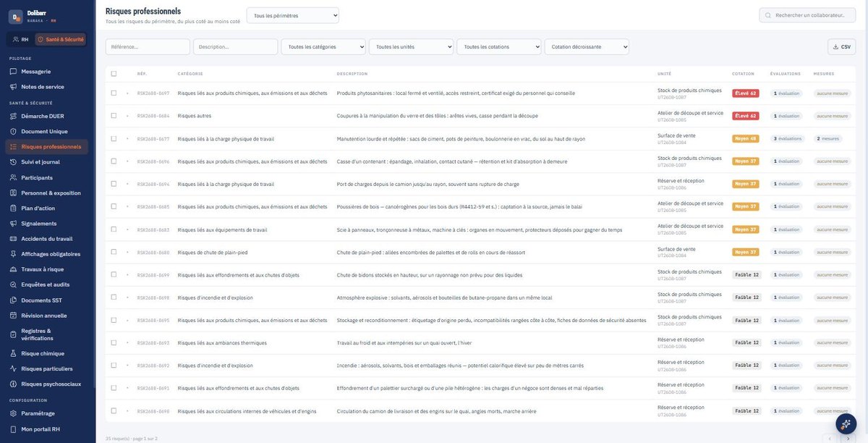Open the 3 évaluations badge link

tap(788, 138)
